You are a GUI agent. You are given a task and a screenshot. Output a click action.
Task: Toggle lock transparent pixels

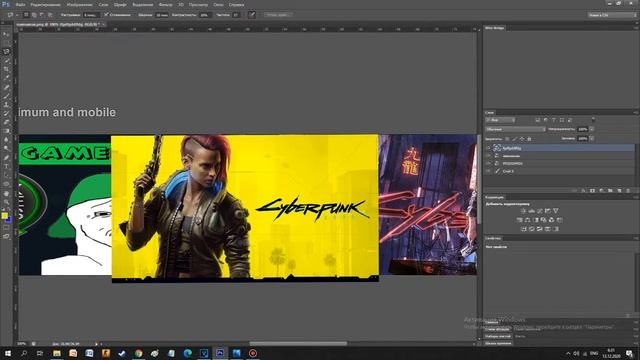coord(507,139)
